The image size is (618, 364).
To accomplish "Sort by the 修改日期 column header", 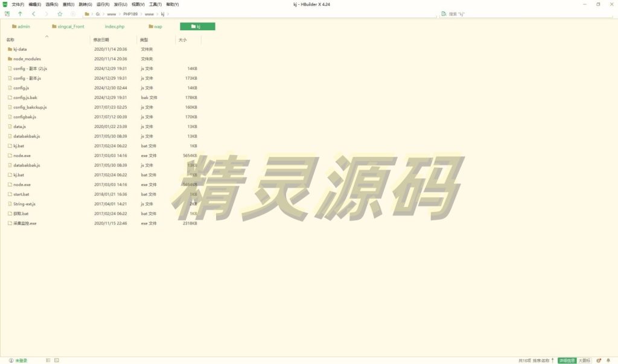I will [x=101, y=40].
